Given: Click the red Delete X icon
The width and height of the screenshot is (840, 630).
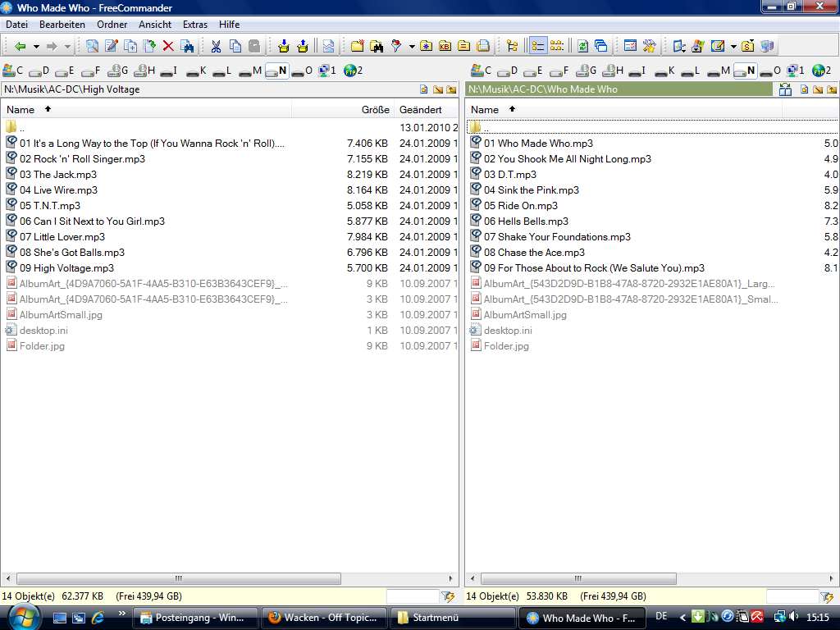Looking at the screenshot, I should pyautogui.click(x=168, y=46).
